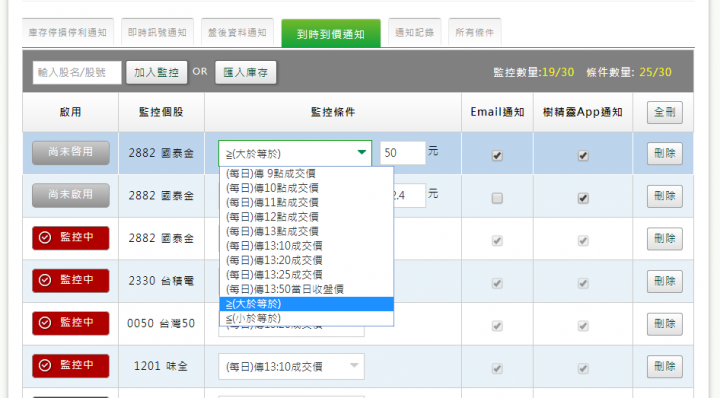Viewport: 720px width, 398px height.
Task: Click the price field in second 國泰金 row
Action: (x=409, y=196)
